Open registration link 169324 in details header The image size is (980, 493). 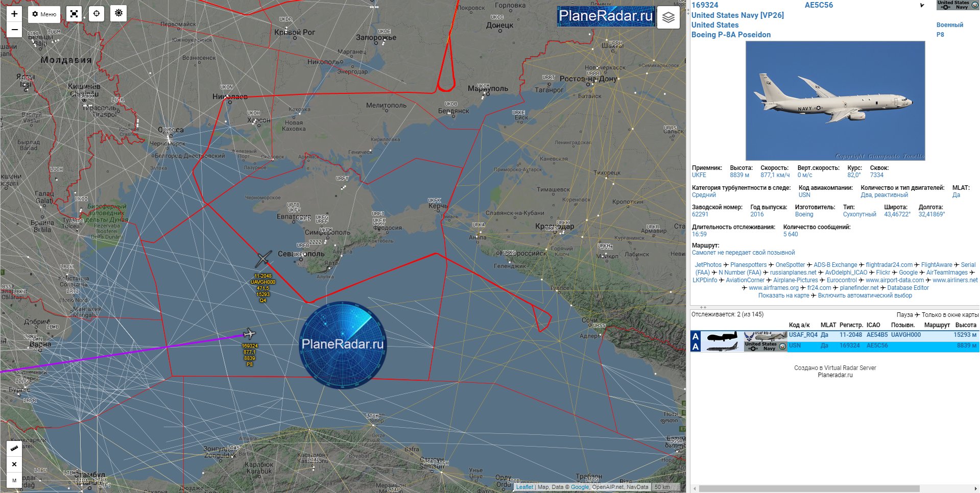[705, 5]
